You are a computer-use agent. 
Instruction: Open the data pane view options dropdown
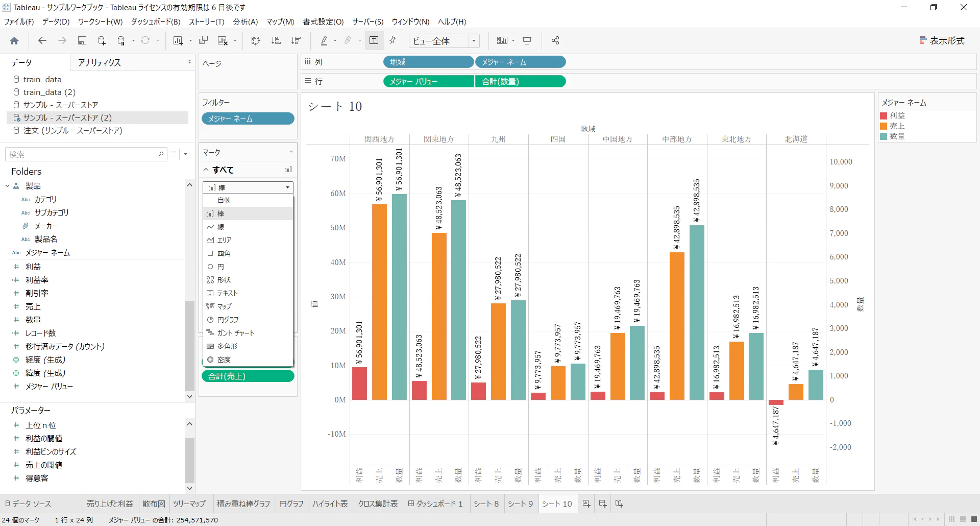(x=186, y=154)
